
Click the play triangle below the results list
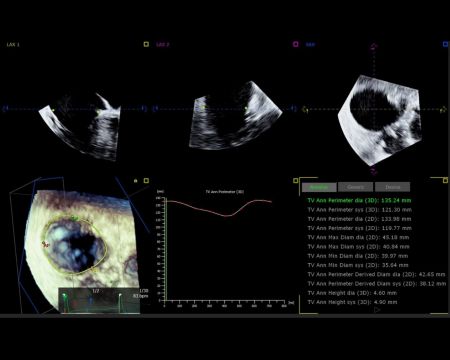coord(377,310)
